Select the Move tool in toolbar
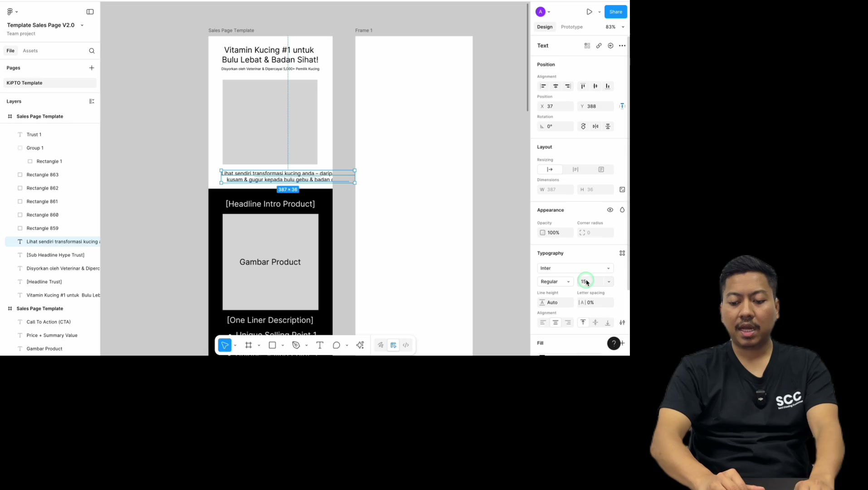 225,345
